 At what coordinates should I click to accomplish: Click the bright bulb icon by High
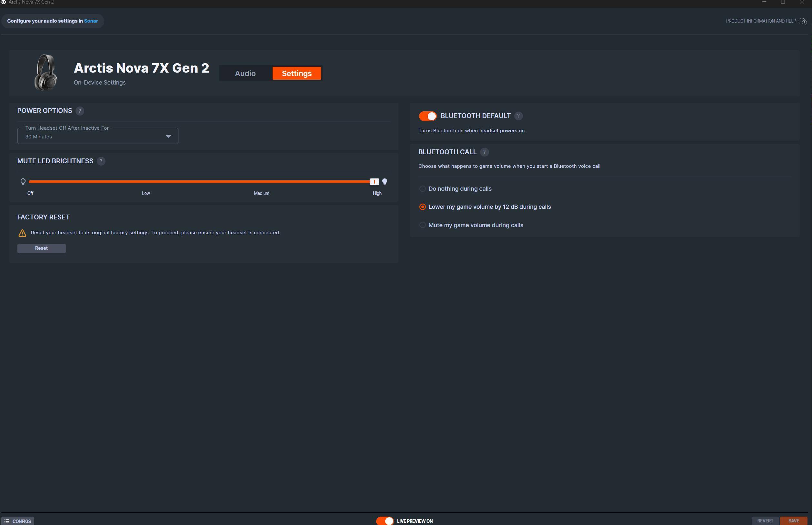[x=385, y=182]
